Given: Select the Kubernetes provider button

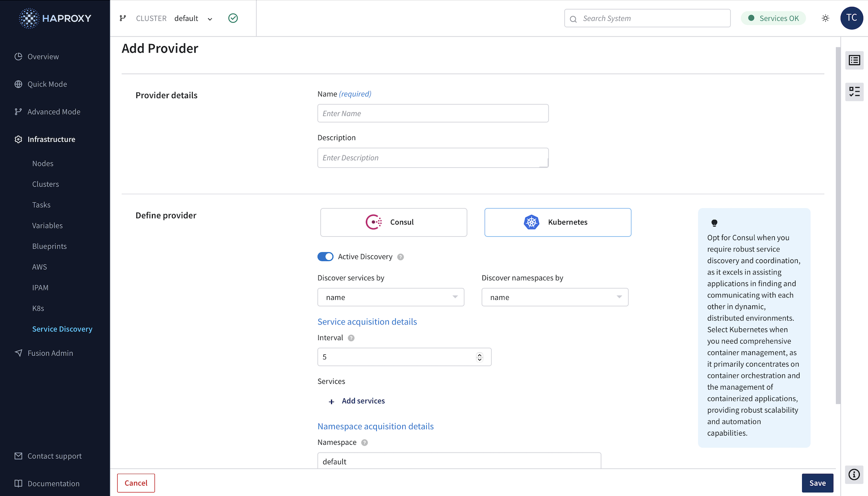Looking at the screenshot, I should (x=558, y=222).
